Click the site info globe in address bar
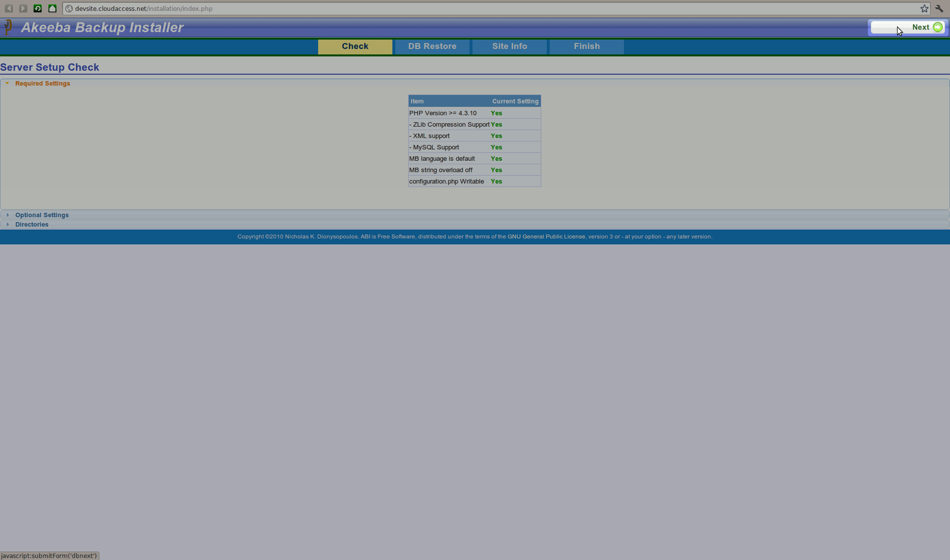950x560 pixels. point(69,8)
